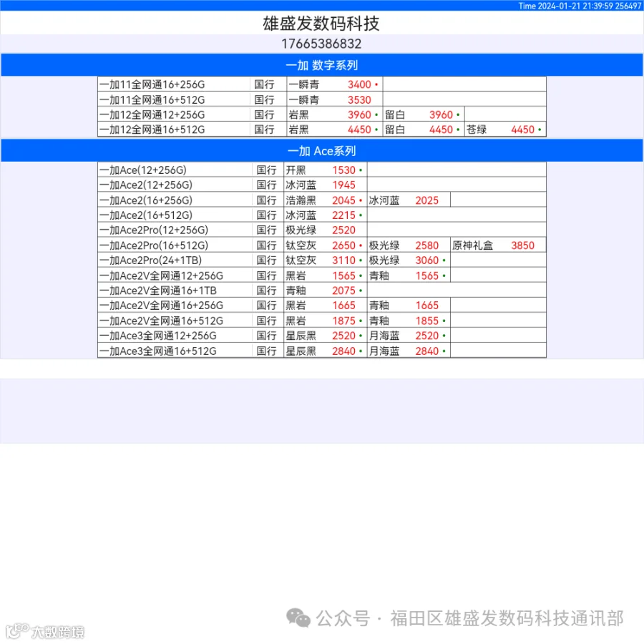Click 青釉 price 2075
The width and height of the screenshot is (644, 644).
tap(343, 291)
